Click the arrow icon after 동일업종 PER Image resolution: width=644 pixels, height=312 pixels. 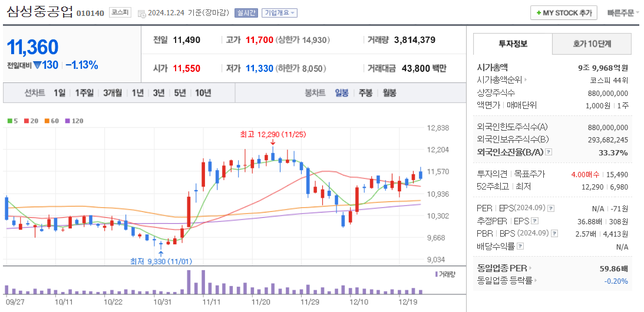(530, 269)
